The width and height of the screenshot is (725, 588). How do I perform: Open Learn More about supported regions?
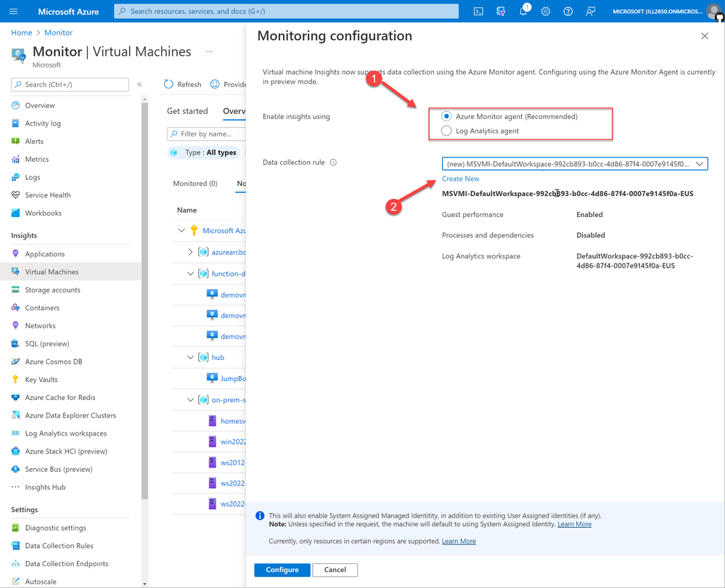pos(459,541)
